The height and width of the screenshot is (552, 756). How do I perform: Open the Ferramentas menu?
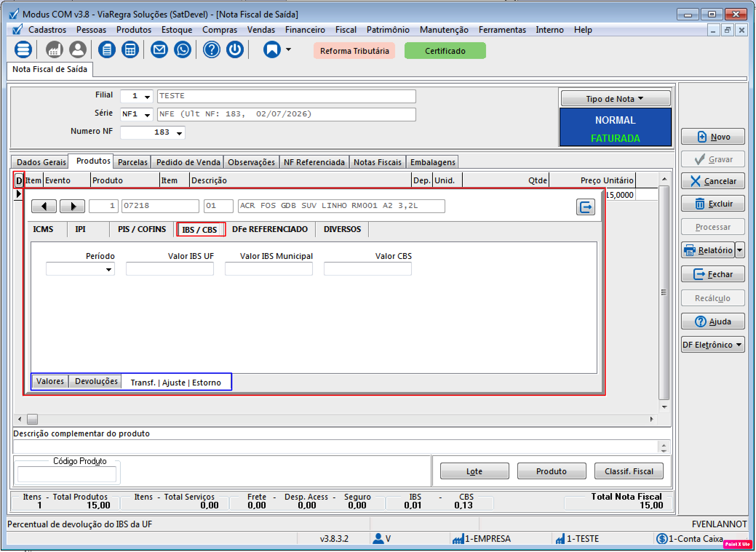tap(502, 30)
